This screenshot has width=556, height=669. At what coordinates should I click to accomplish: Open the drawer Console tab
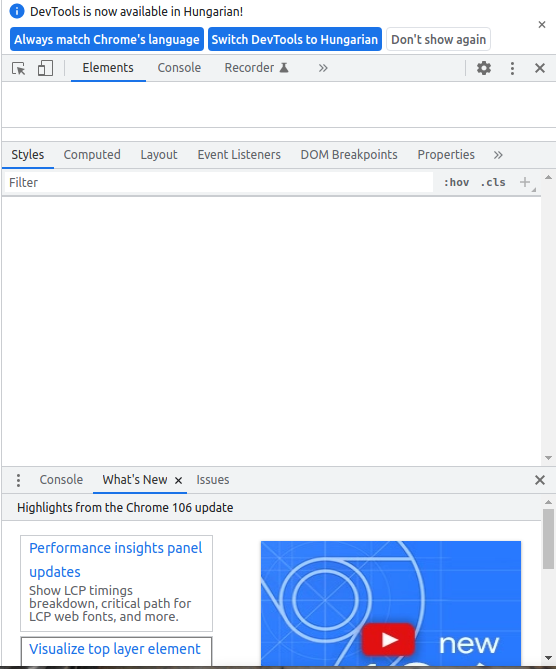point(61,480)
